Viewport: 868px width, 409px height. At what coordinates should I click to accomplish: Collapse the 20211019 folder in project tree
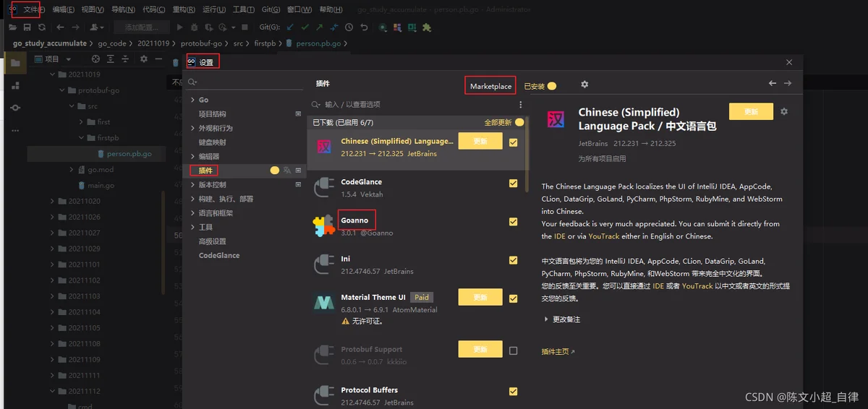tap(52, 74)
